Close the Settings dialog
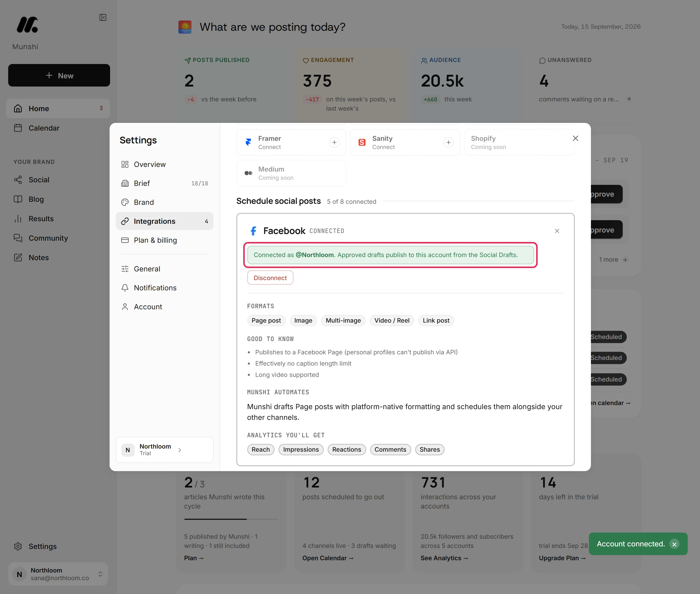Screen dimensions: 700x594 [x=575, y=139]
